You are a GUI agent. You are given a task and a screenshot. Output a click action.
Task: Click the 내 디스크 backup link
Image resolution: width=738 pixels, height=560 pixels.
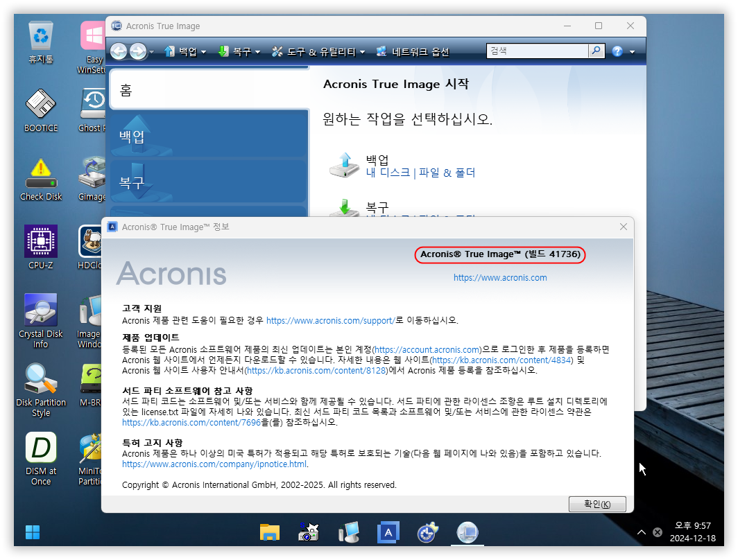[x=388, y=173]
